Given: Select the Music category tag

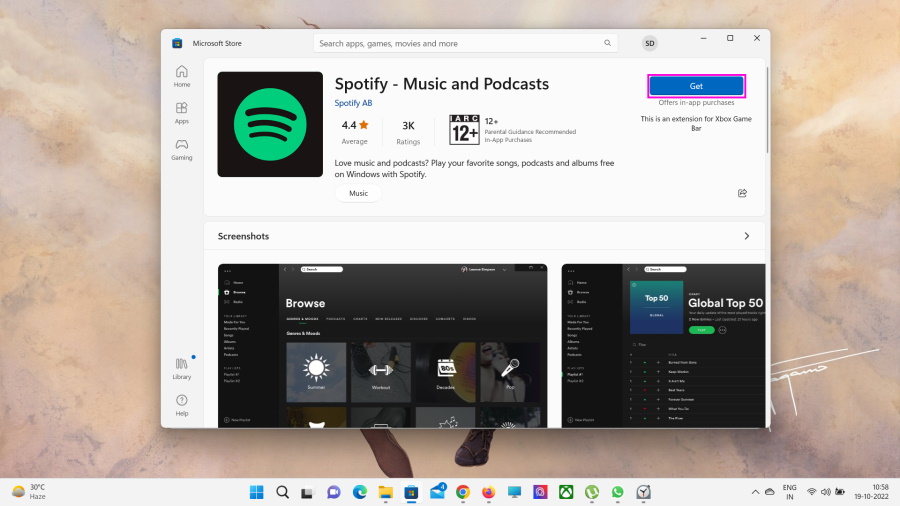Looking at the screenshot, I should [359, 193].
